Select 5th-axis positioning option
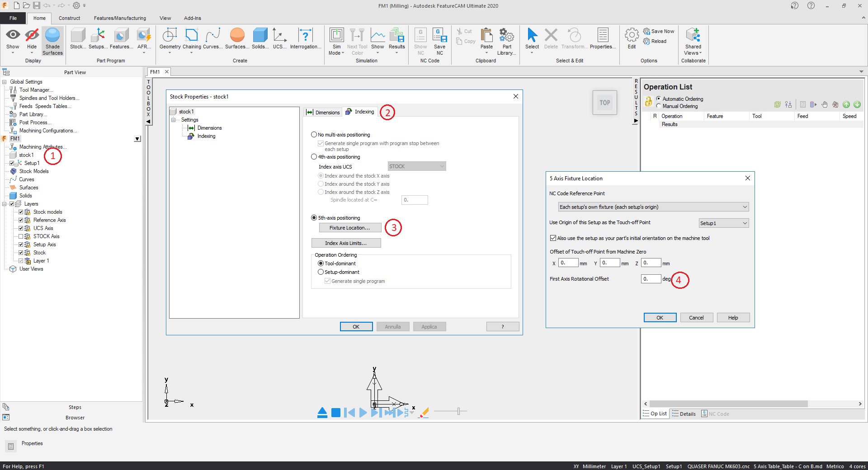This screenshot has width=868, height=470. click(314, 218)
